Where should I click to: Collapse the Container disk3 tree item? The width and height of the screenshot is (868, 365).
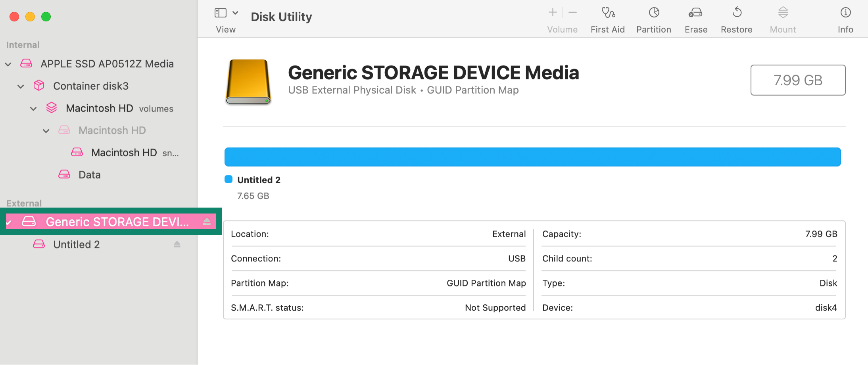pyautogui.click(x=21, y=86)
